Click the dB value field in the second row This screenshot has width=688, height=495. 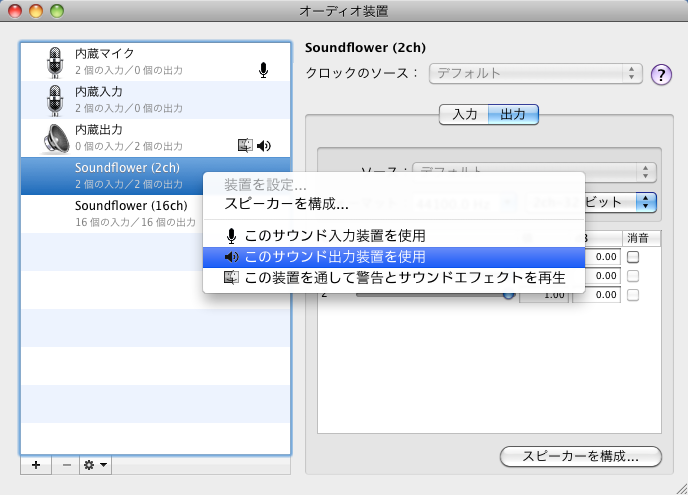click(x=597, y=276)
